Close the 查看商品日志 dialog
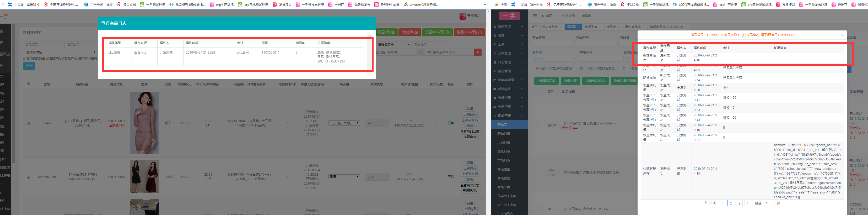Screen dimensions: 868x215 tap(371, 23)
